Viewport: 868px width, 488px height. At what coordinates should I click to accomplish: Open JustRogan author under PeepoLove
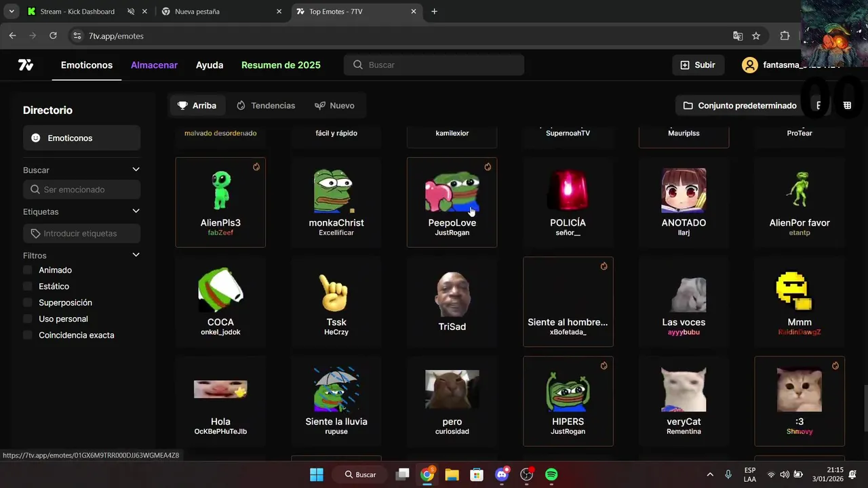tap(452, 232)
